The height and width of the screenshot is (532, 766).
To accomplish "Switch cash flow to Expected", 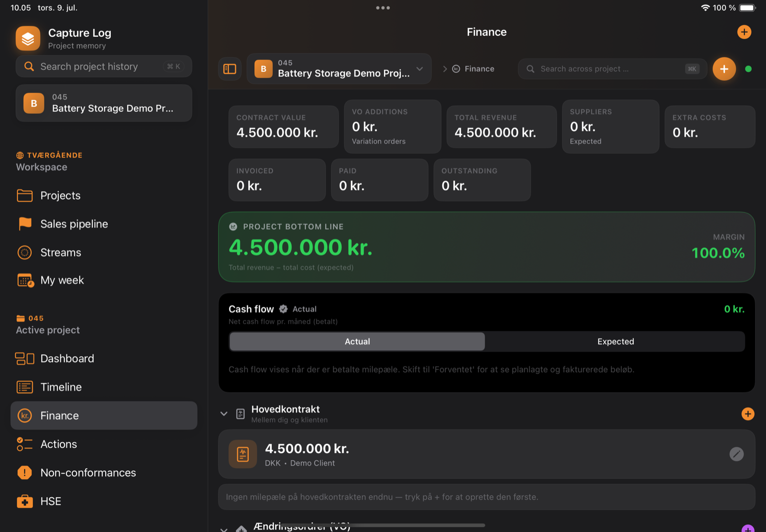I will [615, 342].
